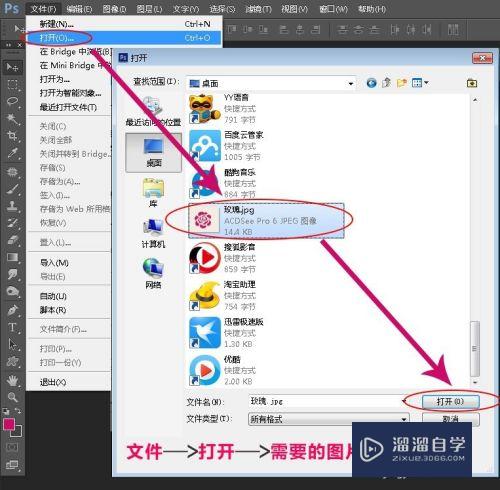Select the 淘宝助理 shortcut
The width and height of the screenshot is (500, 490).
[x=223, y=295]
